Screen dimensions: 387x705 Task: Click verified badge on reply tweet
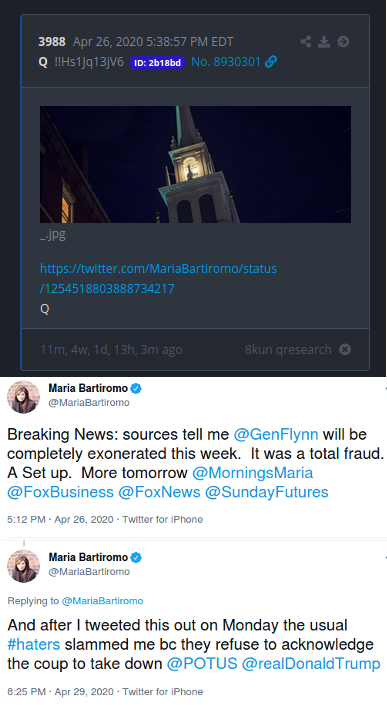(136, 558)
